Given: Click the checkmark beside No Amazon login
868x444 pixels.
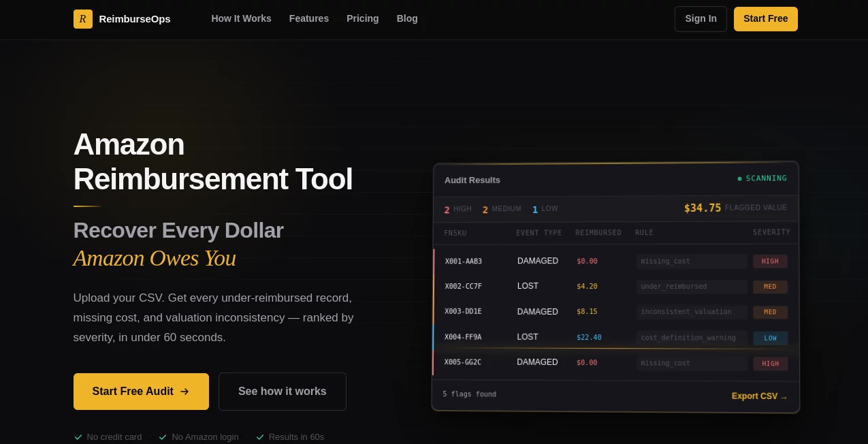Looking at the screenshot, I should (x=163, y=437).
